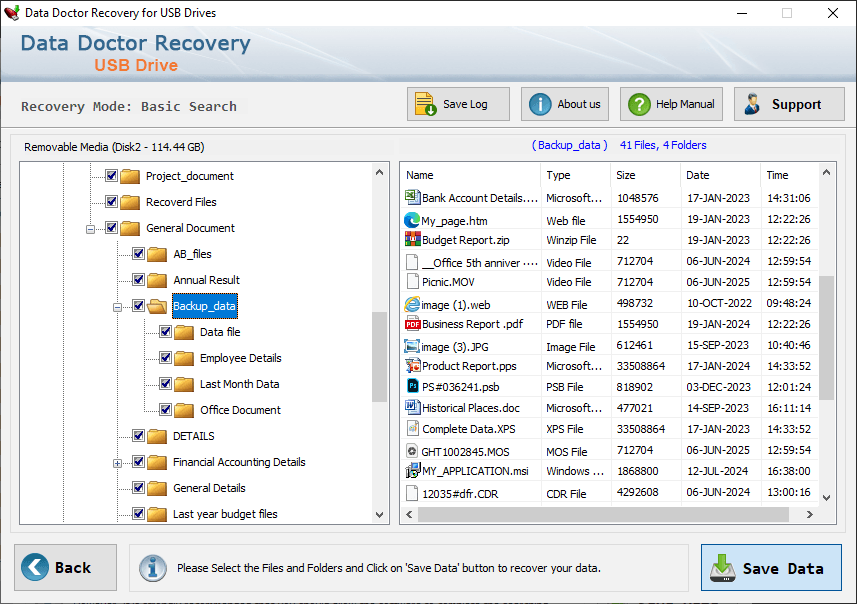Sort files by the Size column header
The width and height of the screenshot is (857, 604).
point(645,175)
